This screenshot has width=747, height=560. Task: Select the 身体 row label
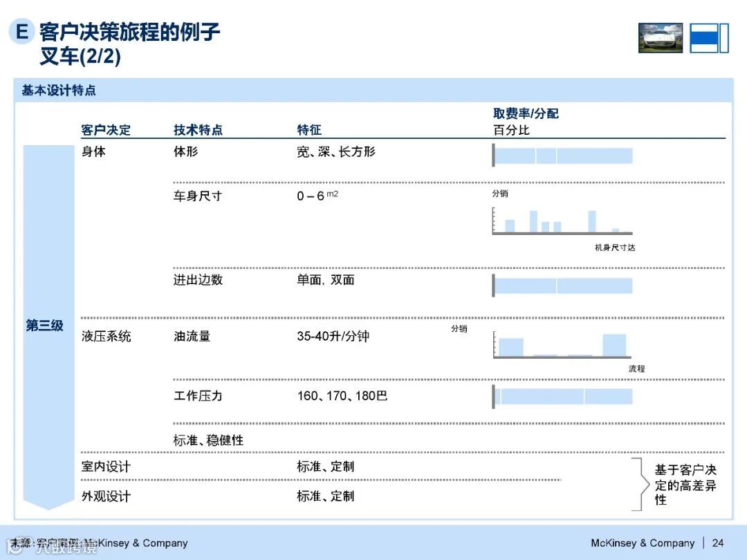tap(93, 151)
